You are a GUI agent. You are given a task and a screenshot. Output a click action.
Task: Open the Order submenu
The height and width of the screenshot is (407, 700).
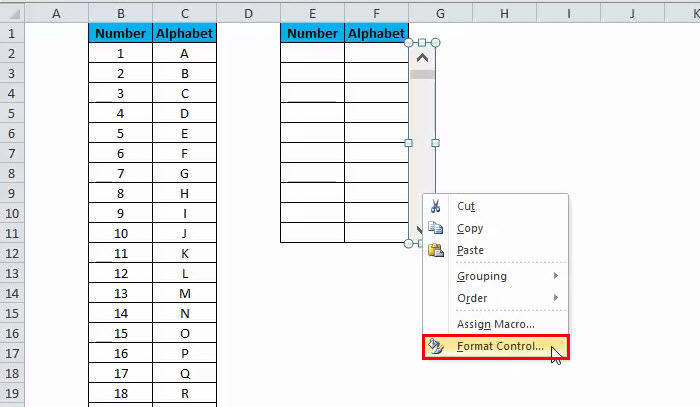click(496, 298)
